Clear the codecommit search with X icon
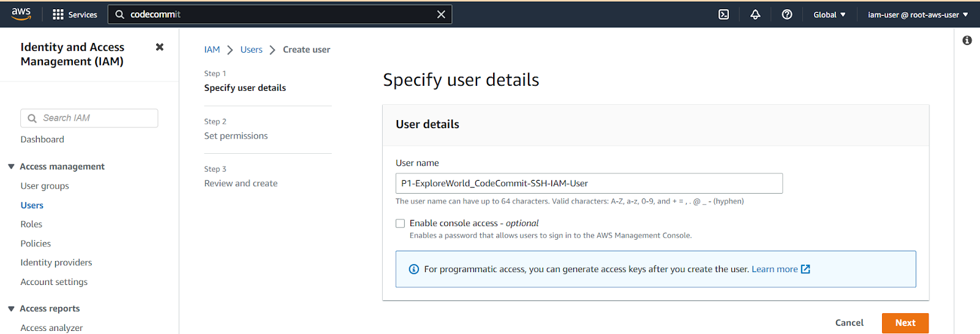980x334 pixels. (x=441, y=15)
